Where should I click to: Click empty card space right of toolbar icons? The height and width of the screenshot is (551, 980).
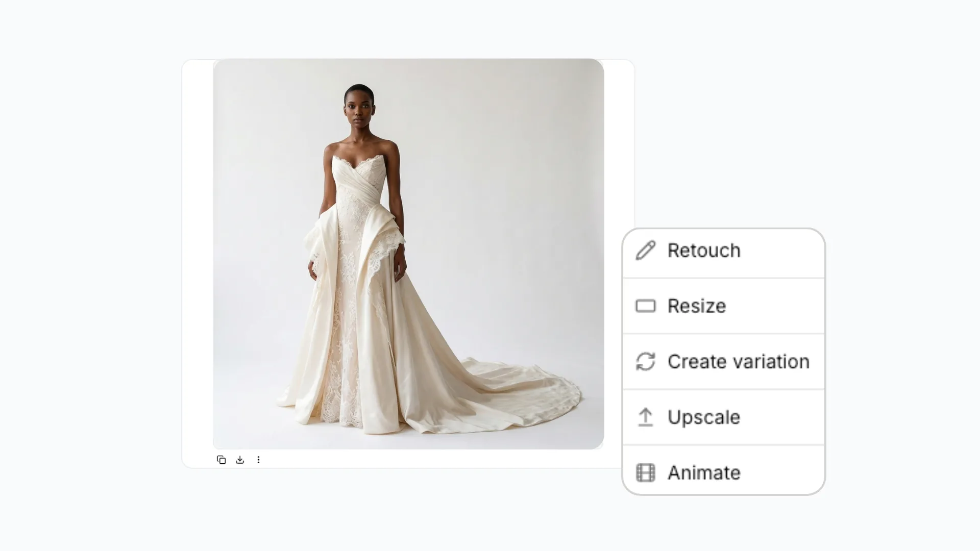point(434,460)
